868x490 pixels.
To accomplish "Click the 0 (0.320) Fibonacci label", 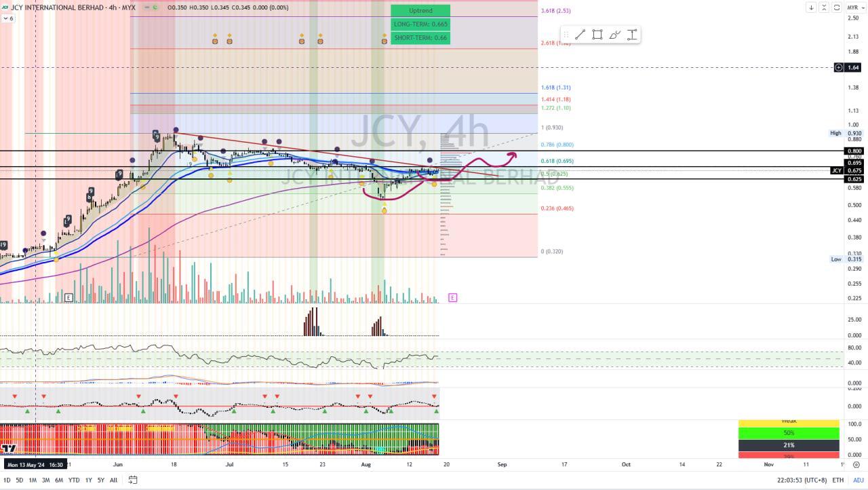I will (551, 251).
